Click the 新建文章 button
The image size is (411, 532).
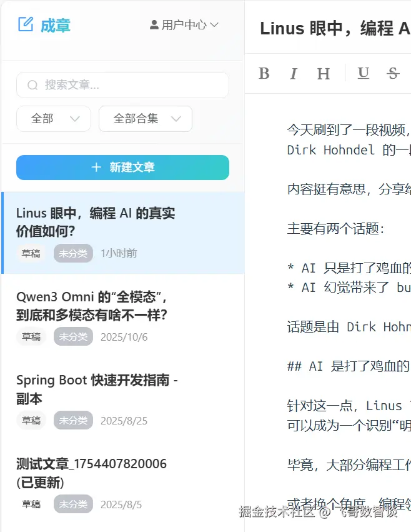[x=122, y=168]
